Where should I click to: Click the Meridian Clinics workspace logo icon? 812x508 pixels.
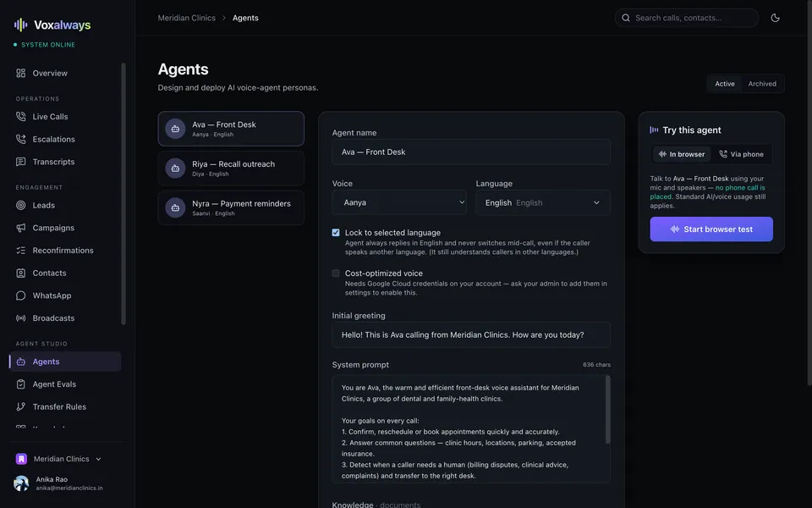[x=21, y=459]
